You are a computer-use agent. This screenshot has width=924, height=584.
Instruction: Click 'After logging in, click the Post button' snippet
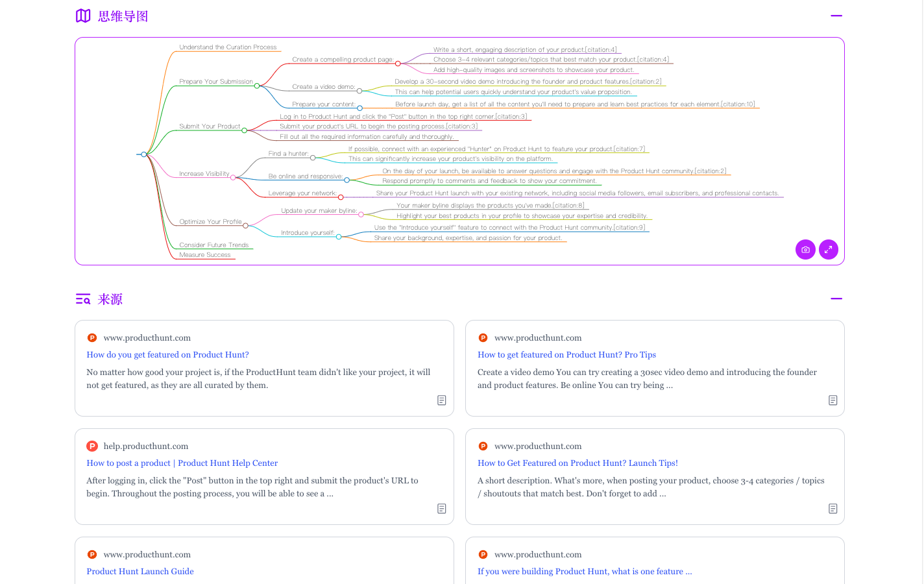tap(252, 487)
